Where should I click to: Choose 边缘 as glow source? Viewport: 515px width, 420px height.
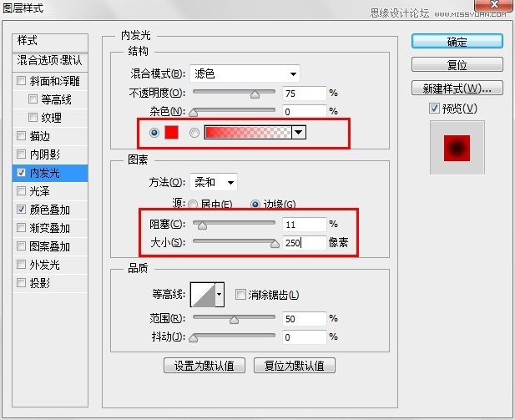click(255, 205)
